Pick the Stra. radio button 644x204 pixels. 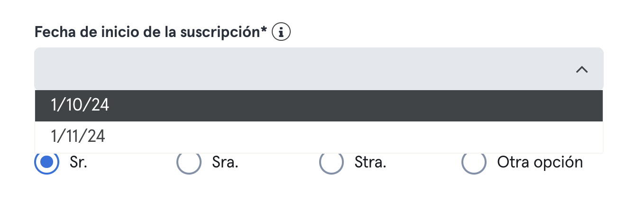(331, 162)
